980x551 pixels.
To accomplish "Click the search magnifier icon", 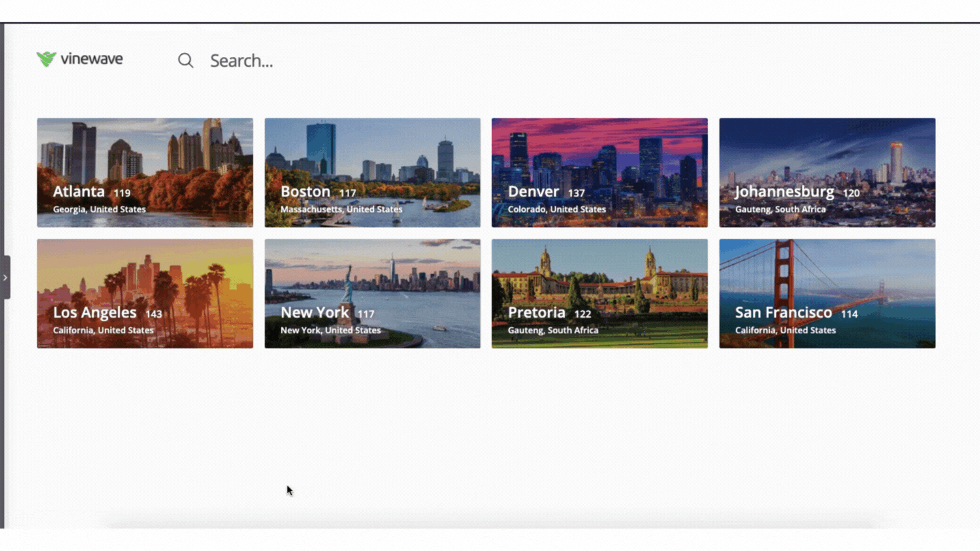I will [x=186, y=61].
